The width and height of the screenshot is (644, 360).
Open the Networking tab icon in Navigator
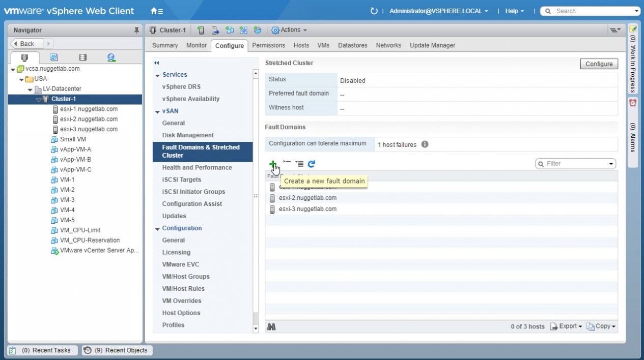click(111, 57)
